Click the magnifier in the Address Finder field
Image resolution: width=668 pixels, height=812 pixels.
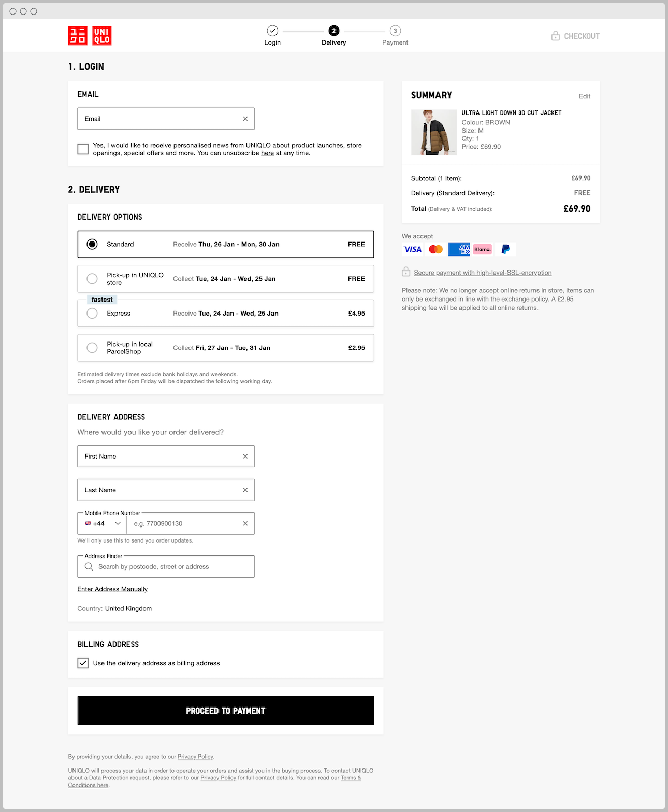[89, 566]
